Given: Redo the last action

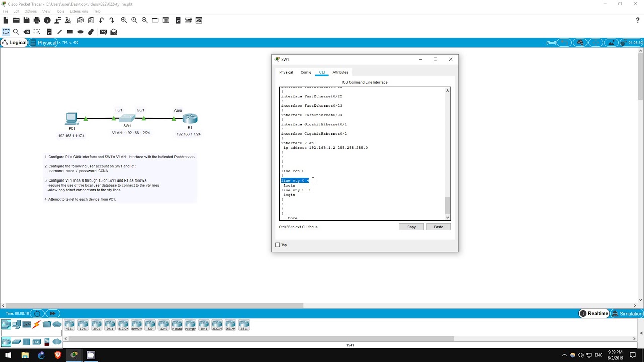Looking at the screenshot, I should click(x=111, y=20).
